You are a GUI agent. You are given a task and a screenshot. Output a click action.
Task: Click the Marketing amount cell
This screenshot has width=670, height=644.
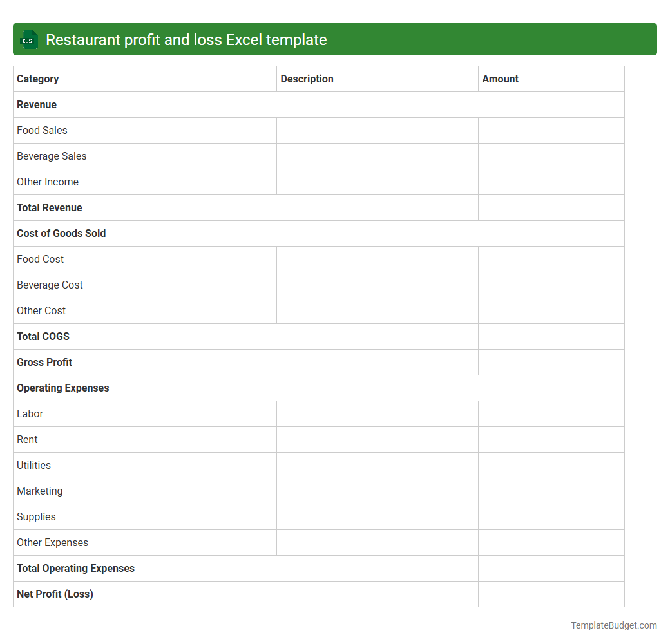[x=551, y=491]
